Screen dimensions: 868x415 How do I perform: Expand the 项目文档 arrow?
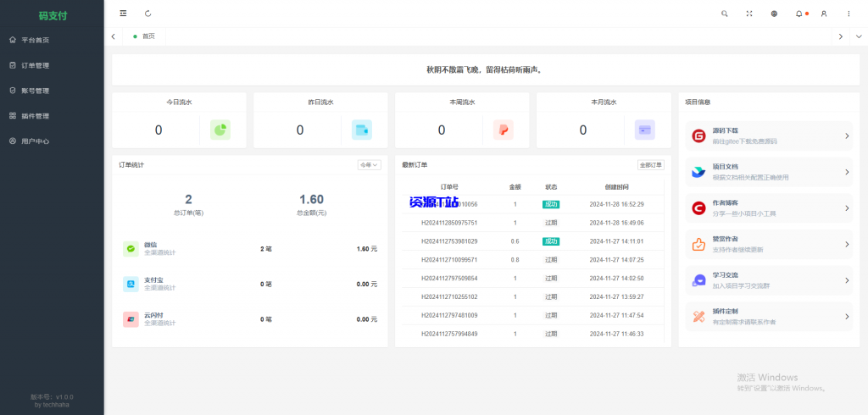pyautogui.click(x=847, y=172)
